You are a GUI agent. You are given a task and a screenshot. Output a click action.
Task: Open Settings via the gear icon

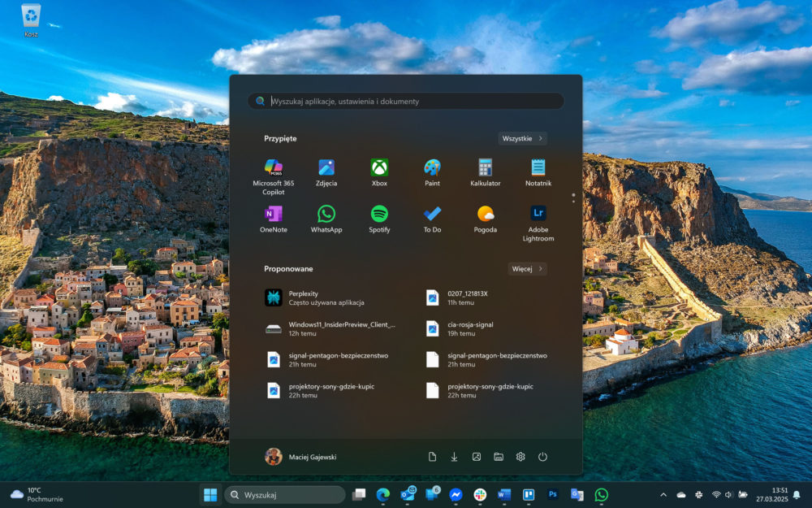[520, 457]
